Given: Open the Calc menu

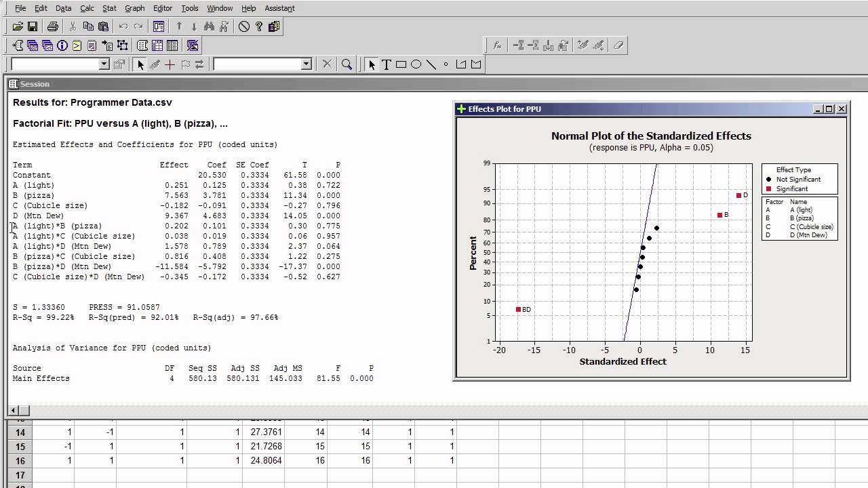Looking at the screenshot, I should click(x=87, y=8).
